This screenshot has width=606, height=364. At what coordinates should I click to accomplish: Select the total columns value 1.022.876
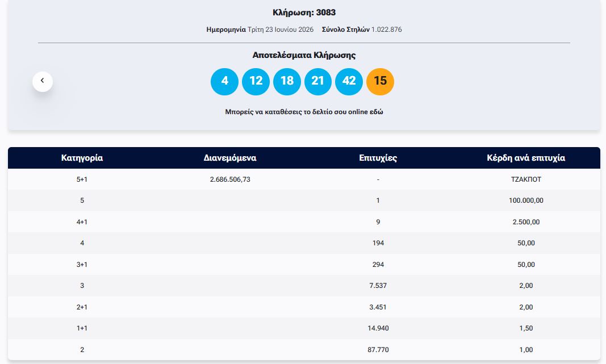click(386, 30)
